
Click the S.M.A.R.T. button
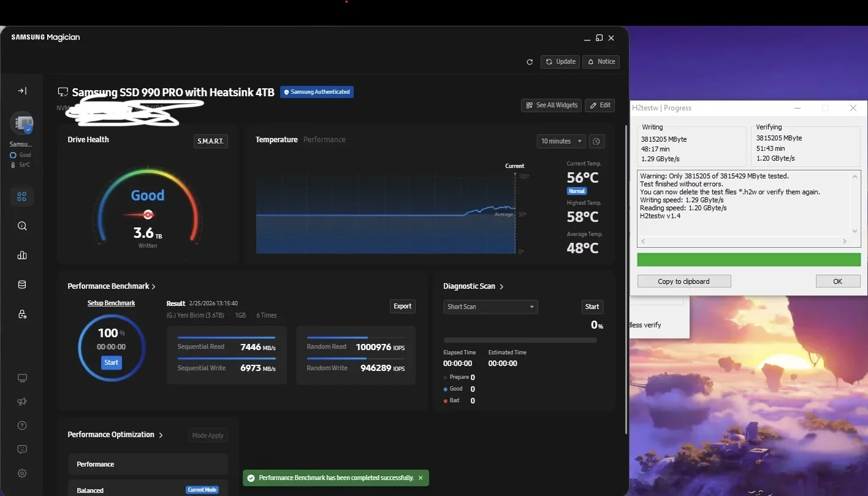(210, 141)
